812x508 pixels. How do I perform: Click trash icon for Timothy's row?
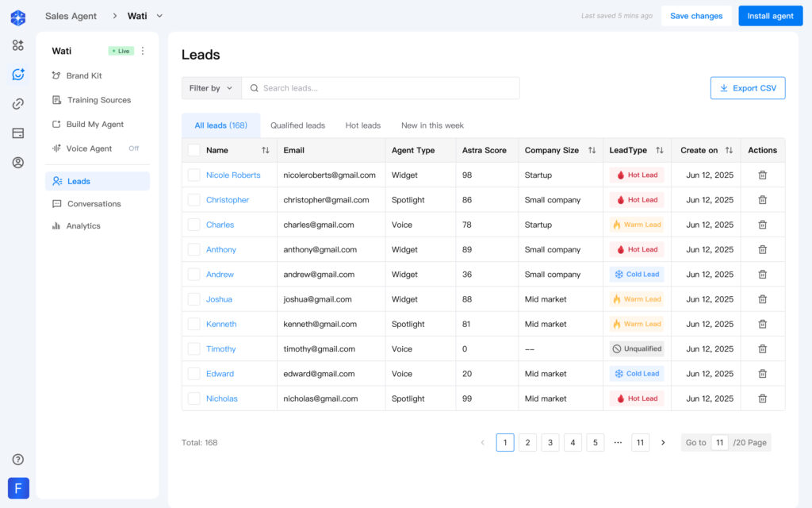click(762, 349)
